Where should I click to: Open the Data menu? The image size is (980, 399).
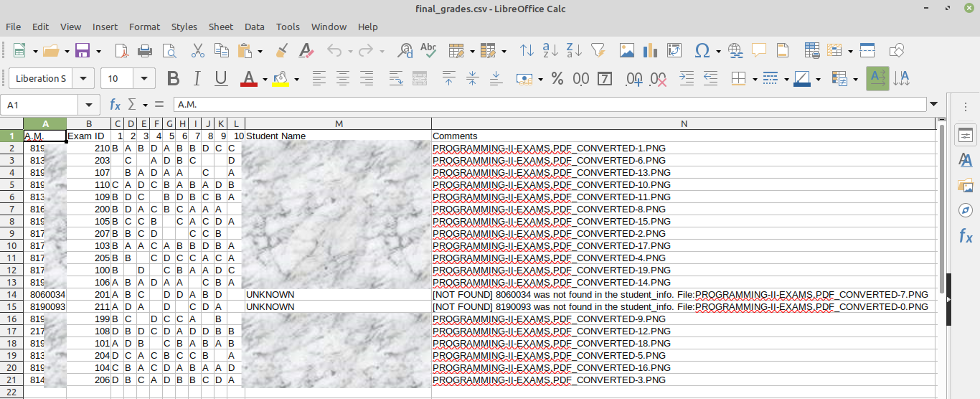254,27
